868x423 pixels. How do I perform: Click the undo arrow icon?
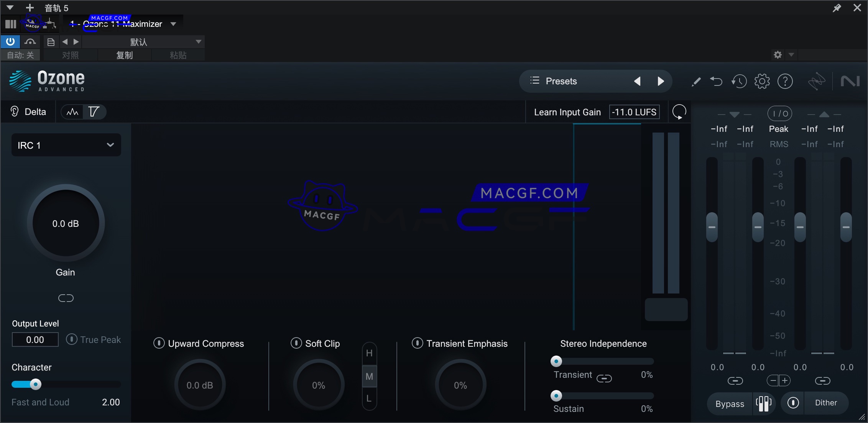coord(717,81)
